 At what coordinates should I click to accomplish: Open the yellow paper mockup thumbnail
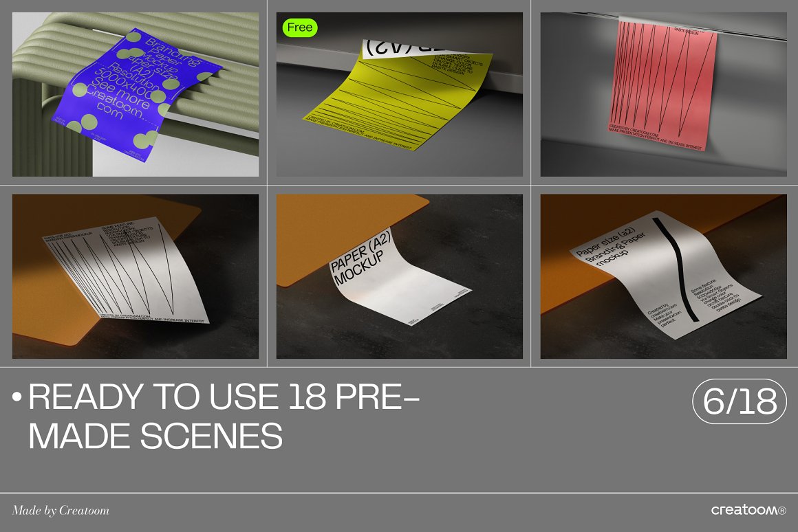click(400, 95)
